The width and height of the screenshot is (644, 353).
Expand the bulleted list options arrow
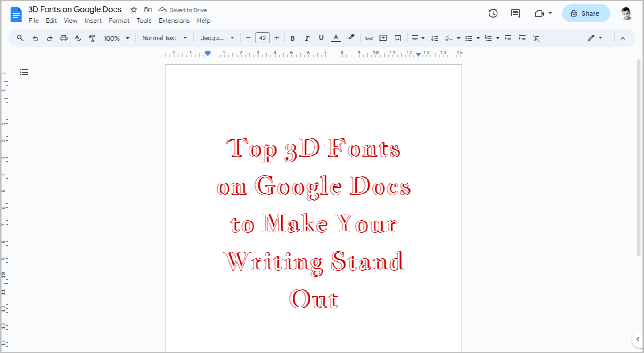[x=478, y=38]
